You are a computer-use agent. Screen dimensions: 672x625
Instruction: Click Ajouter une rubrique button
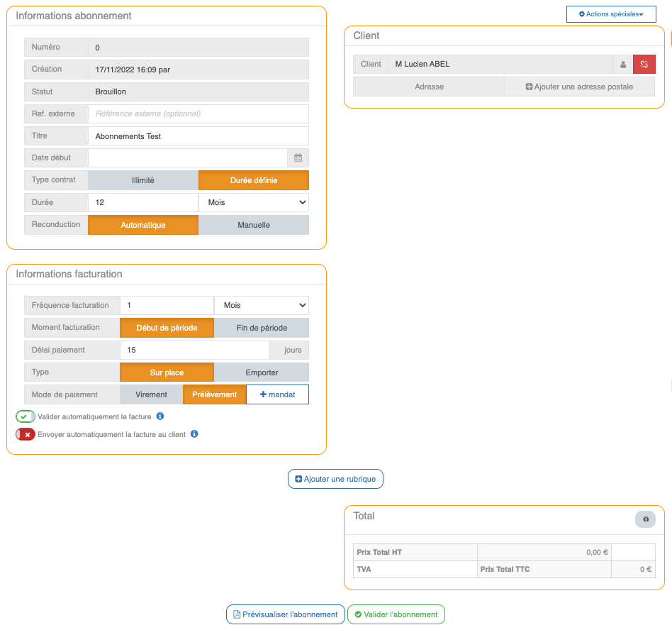click(x=335, y=479)
